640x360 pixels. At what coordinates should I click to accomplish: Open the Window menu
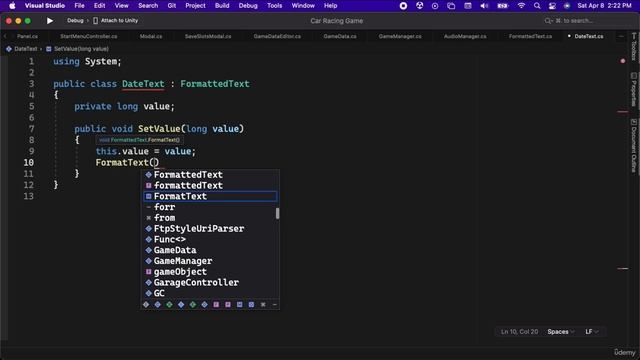tap(303, 6)
